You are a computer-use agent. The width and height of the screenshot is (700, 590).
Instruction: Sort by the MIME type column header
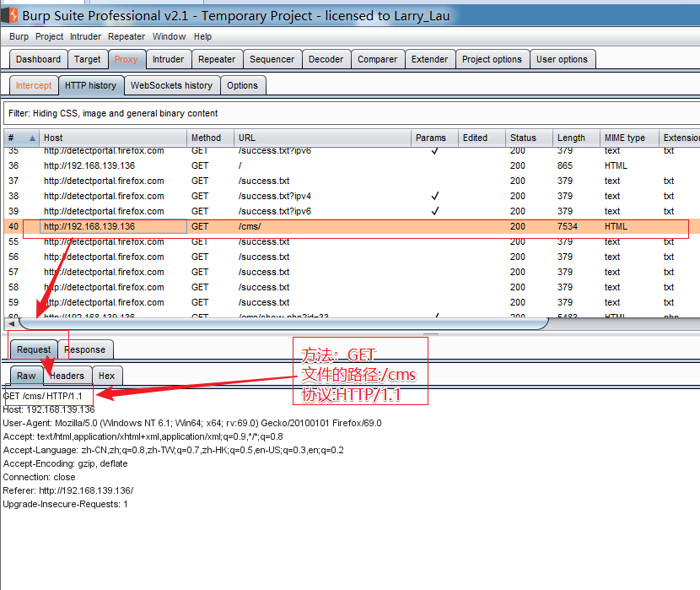(629, 138)
